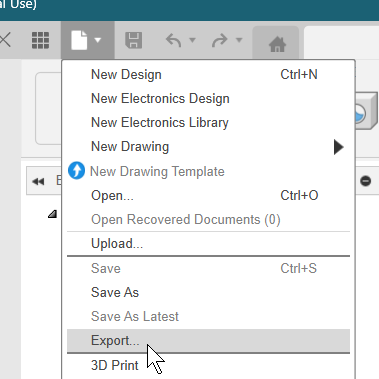This screenshot has height=379, width=379.
Task: Select Save As Latest entry
Action: [208, 316]
